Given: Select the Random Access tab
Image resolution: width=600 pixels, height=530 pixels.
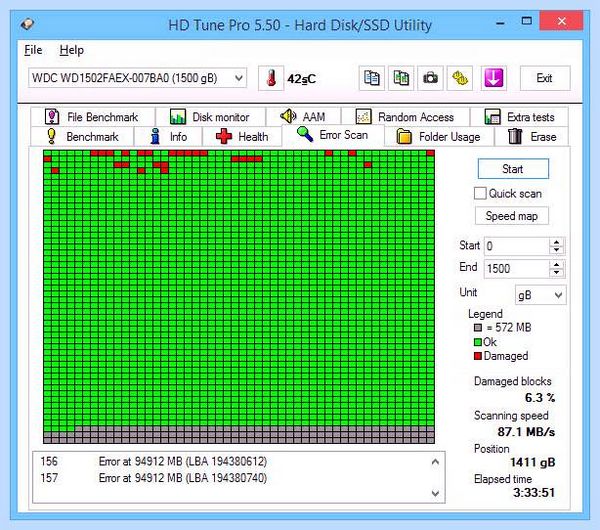Looking at the screenshot, I should click(x=405, y=117).
